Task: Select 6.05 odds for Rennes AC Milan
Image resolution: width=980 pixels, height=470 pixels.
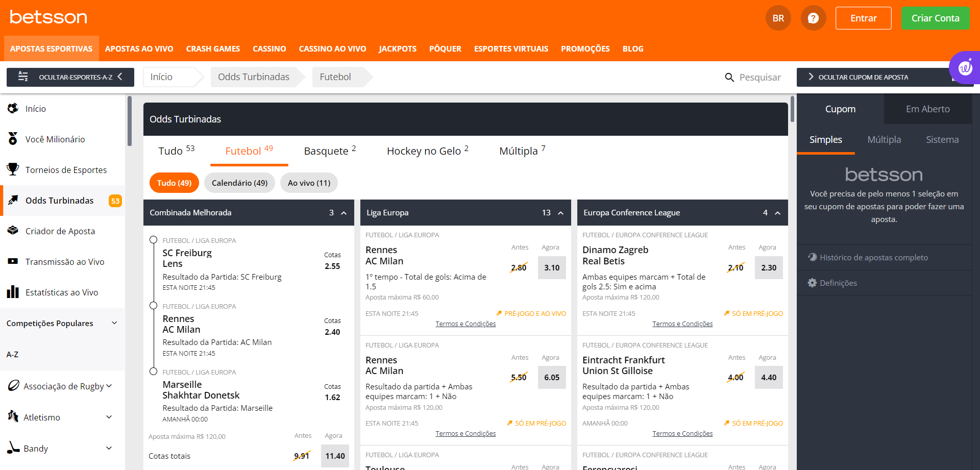Action: tap(552, 377)
